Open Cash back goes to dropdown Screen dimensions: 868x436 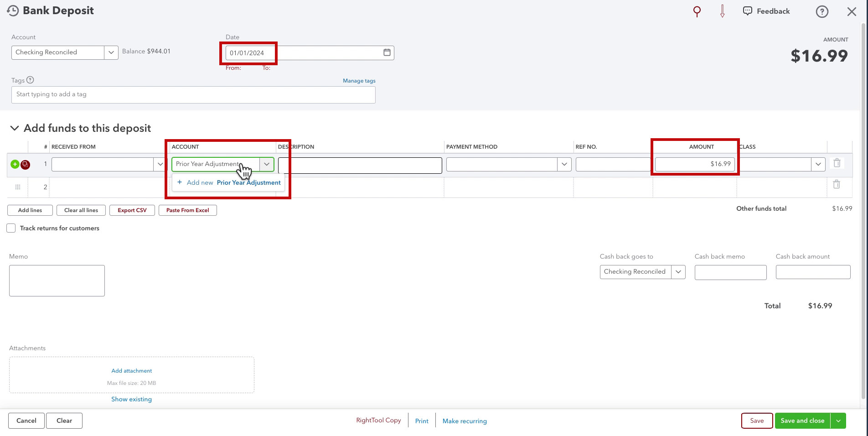pos(678,272)
